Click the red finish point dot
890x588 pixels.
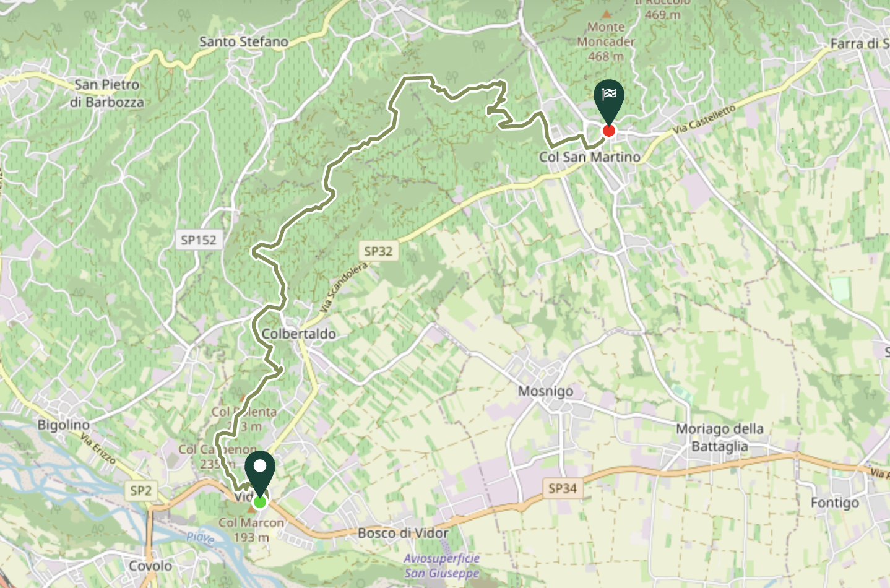pyautogui.click(x=609, y=131)
